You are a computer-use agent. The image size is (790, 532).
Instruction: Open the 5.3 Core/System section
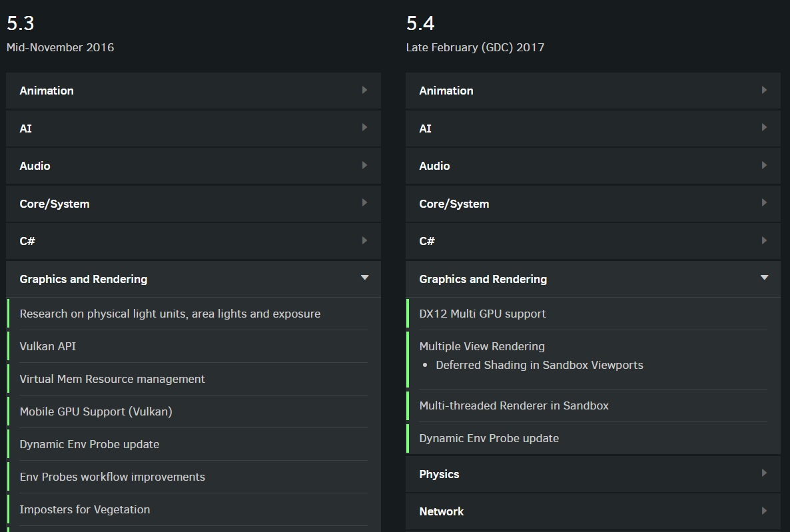click(193, 204)
